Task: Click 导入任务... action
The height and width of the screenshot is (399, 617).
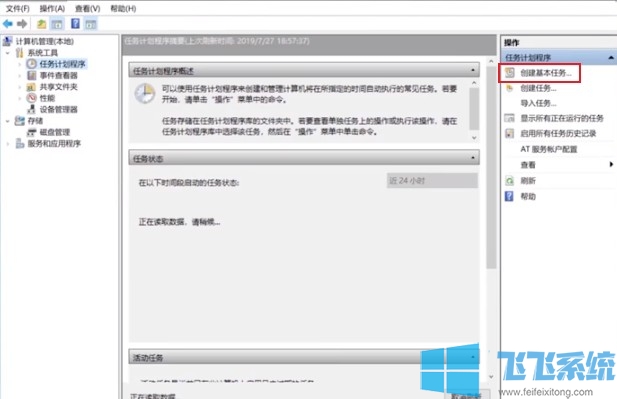Action: (x=538, y=103)
